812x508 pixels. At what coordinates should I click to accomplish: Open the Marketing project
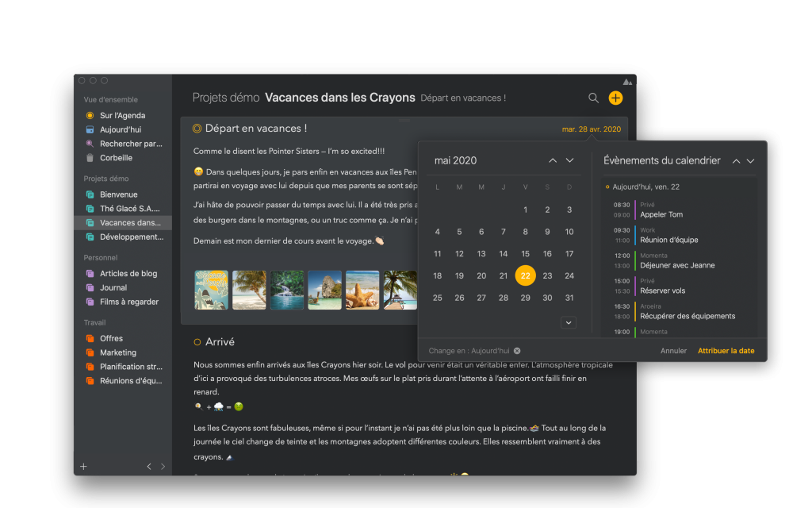118,352
